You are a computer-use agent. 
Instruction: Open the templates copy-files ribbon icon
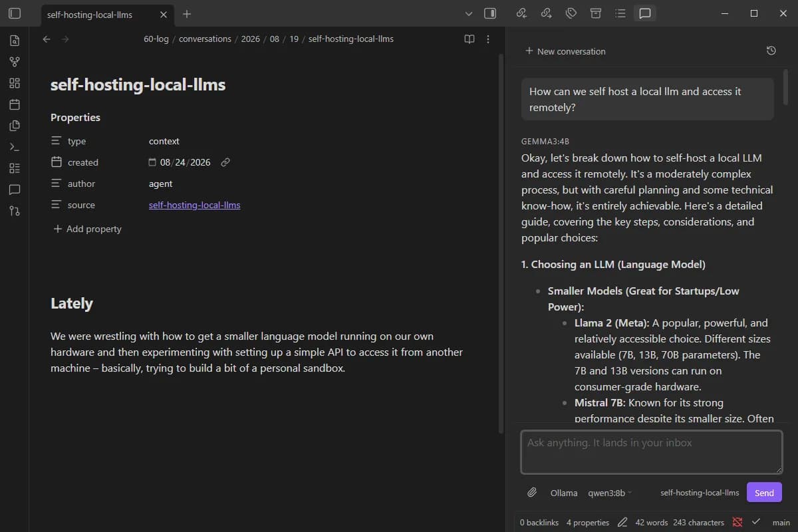pyautogui.click(x=15, y=126)
